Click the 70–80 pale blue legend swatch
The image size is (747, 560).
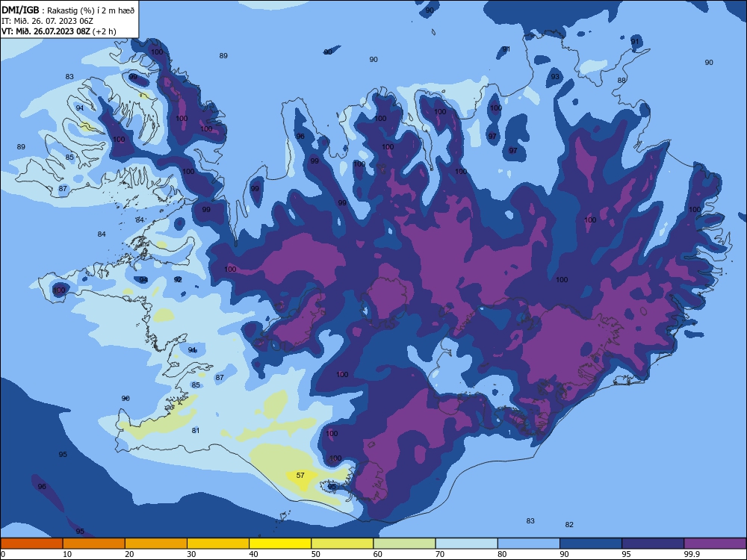click(x=466, y=544)
